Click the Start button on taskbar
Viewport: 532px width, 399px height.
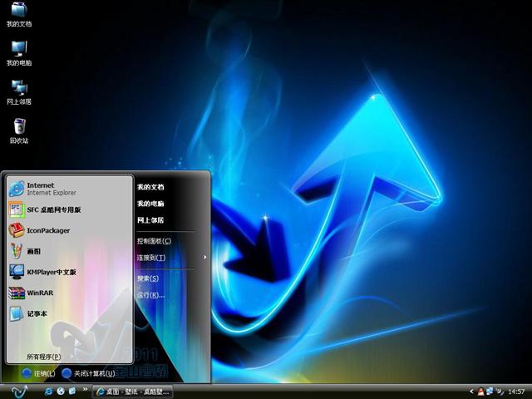click(x=19, y=392)
